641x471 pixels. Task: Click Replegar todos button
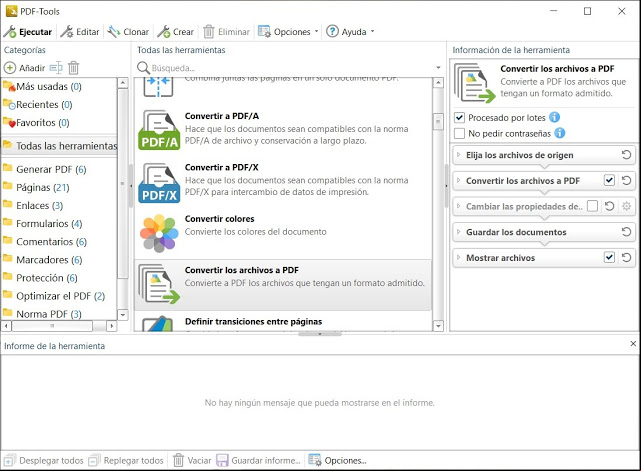(126, 461)
